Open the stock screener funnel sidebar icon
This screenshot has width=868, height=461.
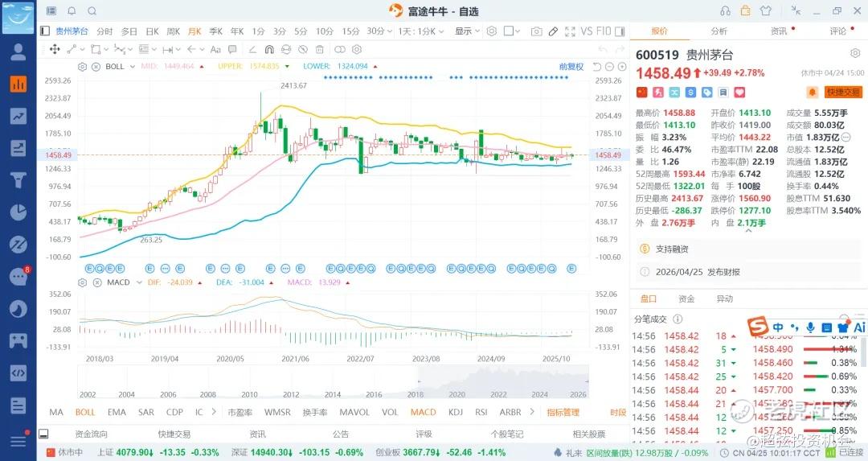pos(18,180)
